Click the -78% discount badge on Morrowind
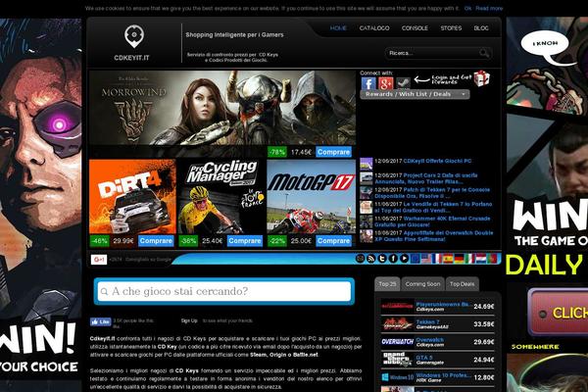This screenshot has height=392, width=588. click(277, 152)
